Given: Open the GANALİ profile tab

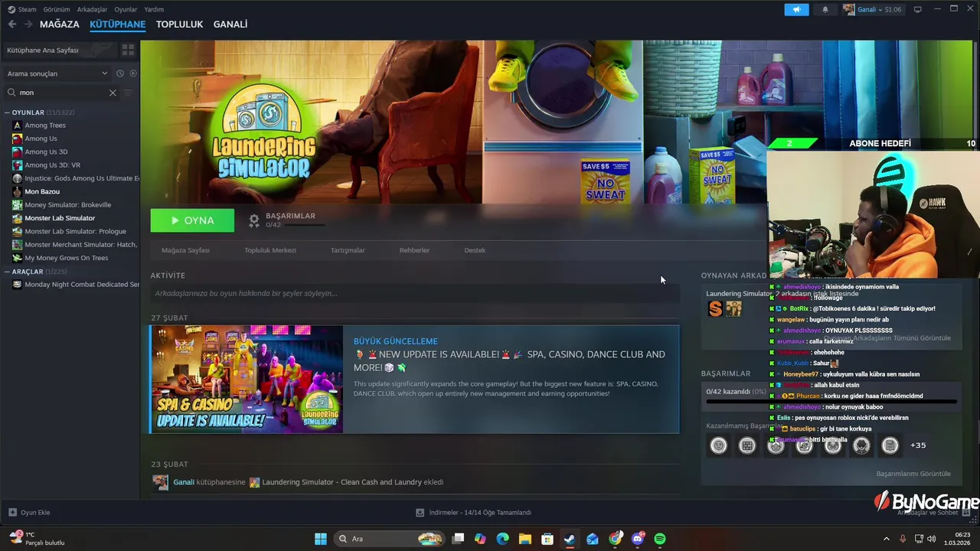Looking at the screenshot, I should (230, 24).
